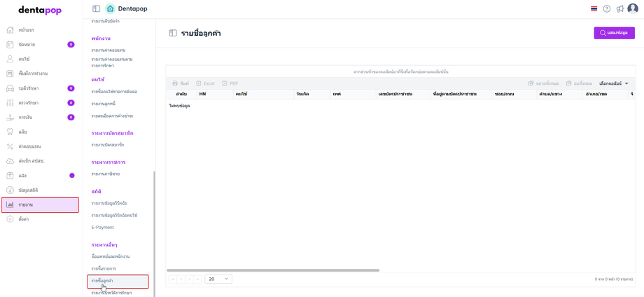Click the home icon for หน้าแรก
Image resolution: width=644 pixels, height=297 pixels.
(x=10, y=30)
